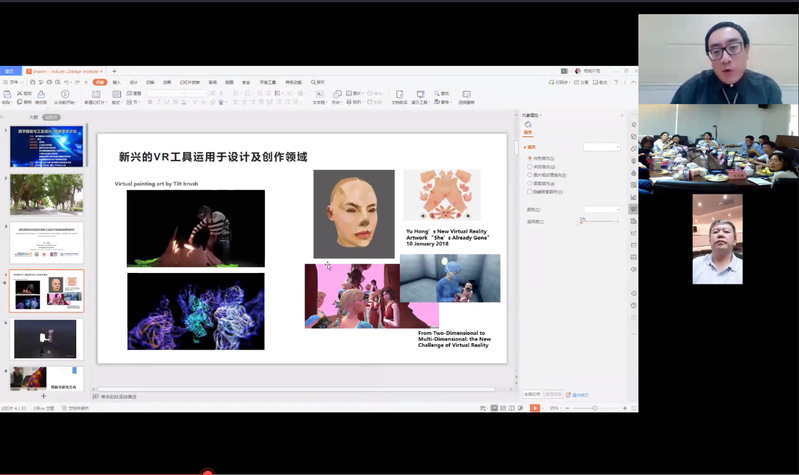Click the zoom slider in status bar
This screenshot has width=799, height=475.
[x=594, y=408]
